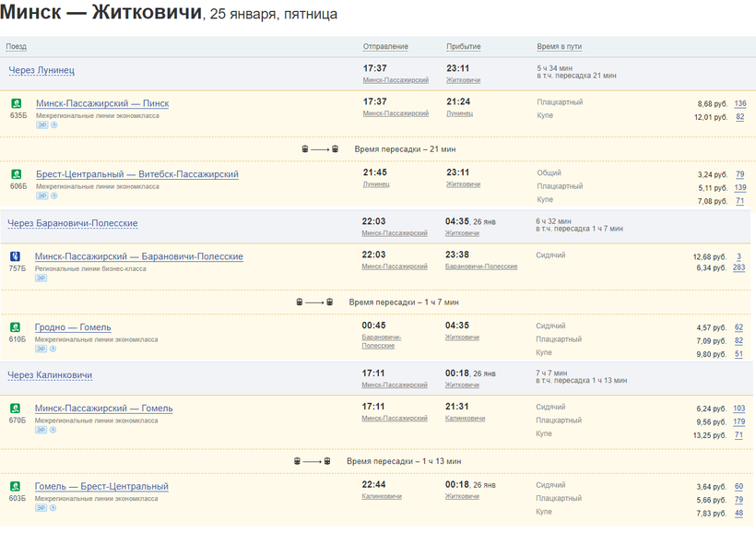Click 283 seats link for train 757Б
This screenshot has height=545, width=756.
pos(738,268)
